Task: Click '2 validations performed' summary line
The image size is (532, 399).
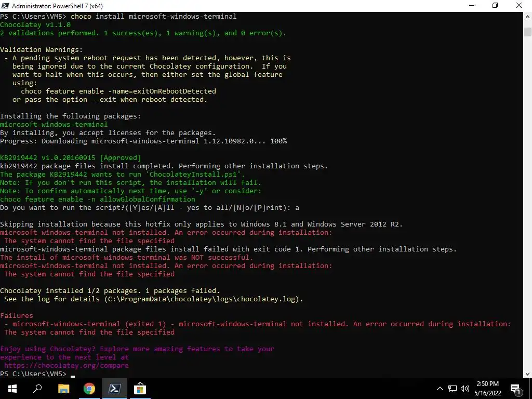Action: click(x=143, y=33)
